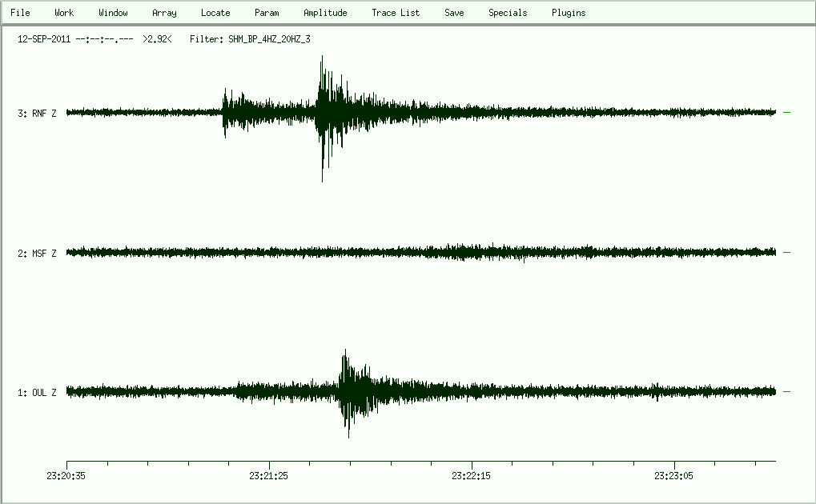Open the Param menu

[267, 13]
